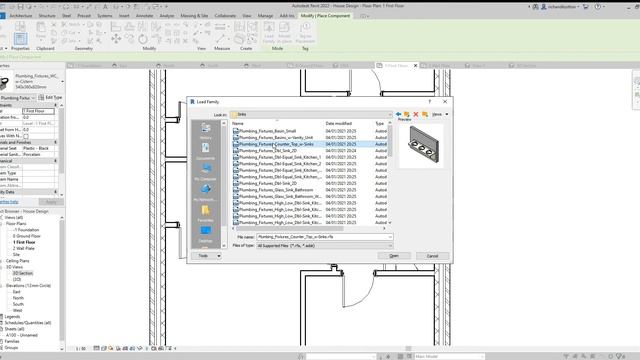Screen dimensions: 640x360
Task: Collapse the Materials and Finishes section
Action: pos(56,142)
